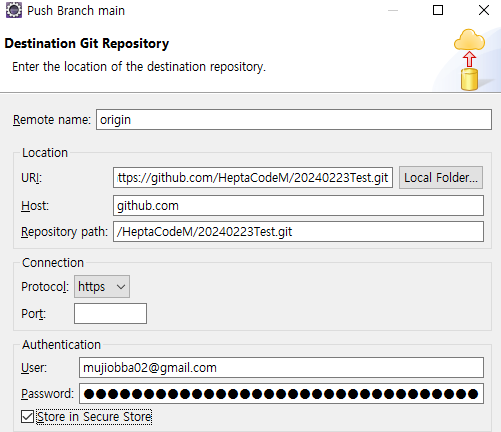The image size is (501, 432).
Task: Click into the URI input field
Action: tap(253, 178)
